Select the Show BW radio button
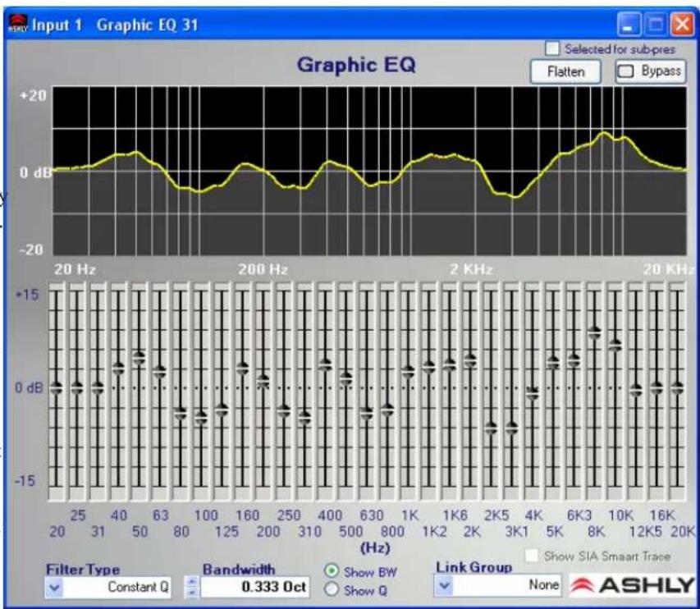Viewport: 700px width, 609px height. click(x=332, y=570)
